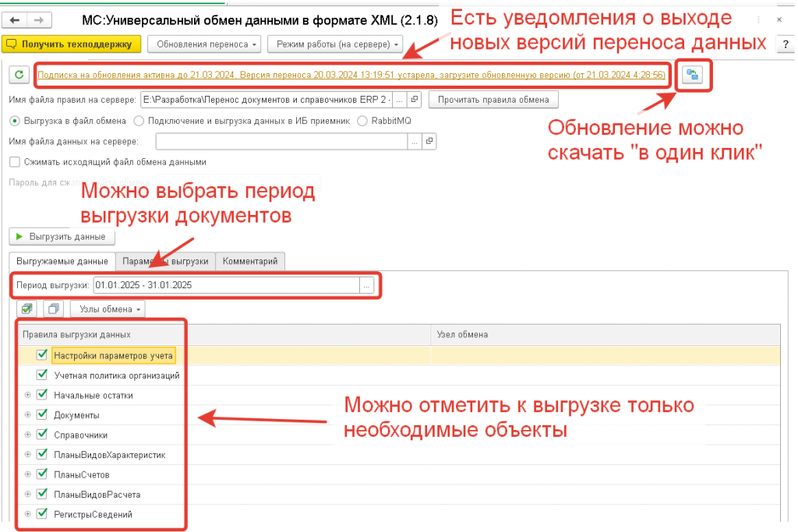Browse for the rules file with ellipsis
The height and width of the screenshot is (532, 798).
click(400, 100)
